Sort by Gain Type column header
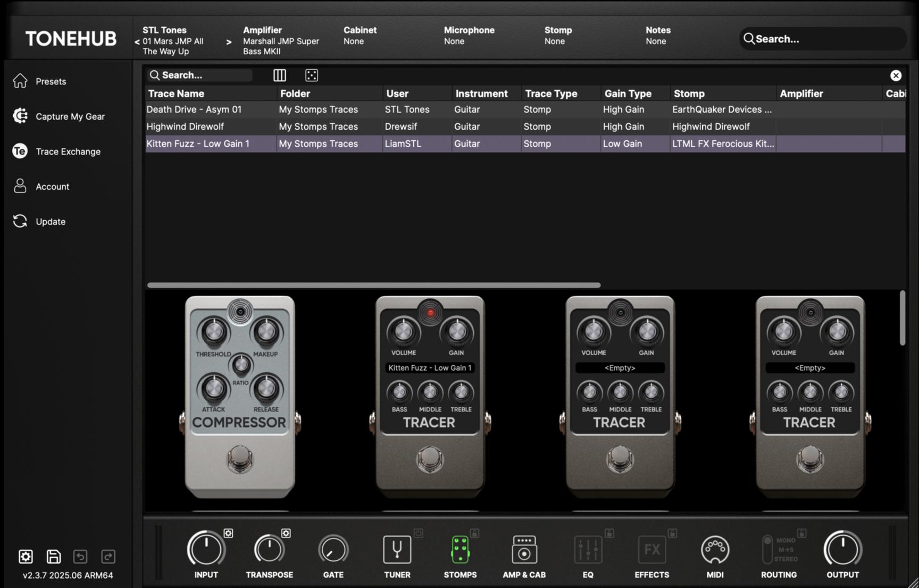This screenshot has height=588, width=919. (635, 94)
